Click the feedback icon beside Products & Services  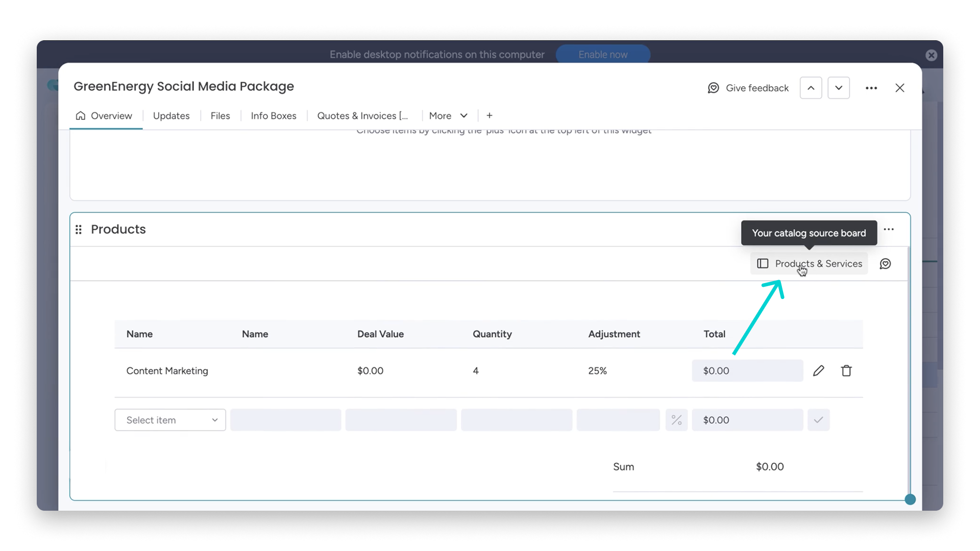[x=886, y=264]
